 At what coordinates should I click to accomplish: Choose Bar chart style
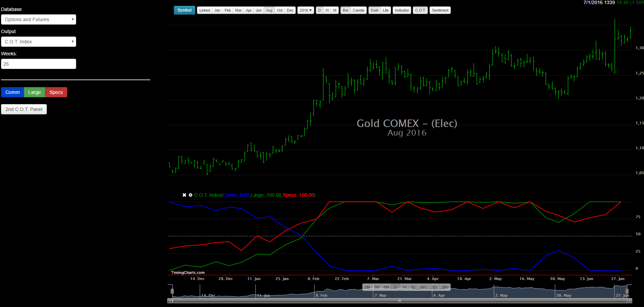pos(346,10)
